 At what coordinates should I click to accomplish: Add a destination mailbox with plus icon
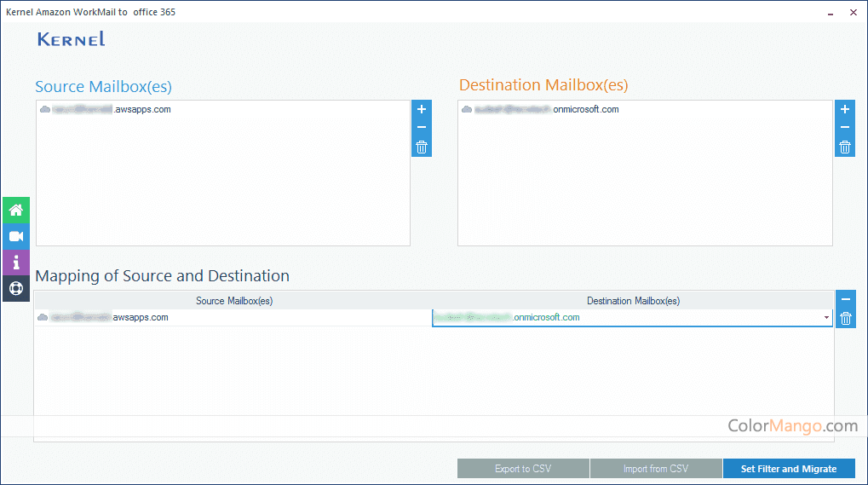click(x=844, y=109)
